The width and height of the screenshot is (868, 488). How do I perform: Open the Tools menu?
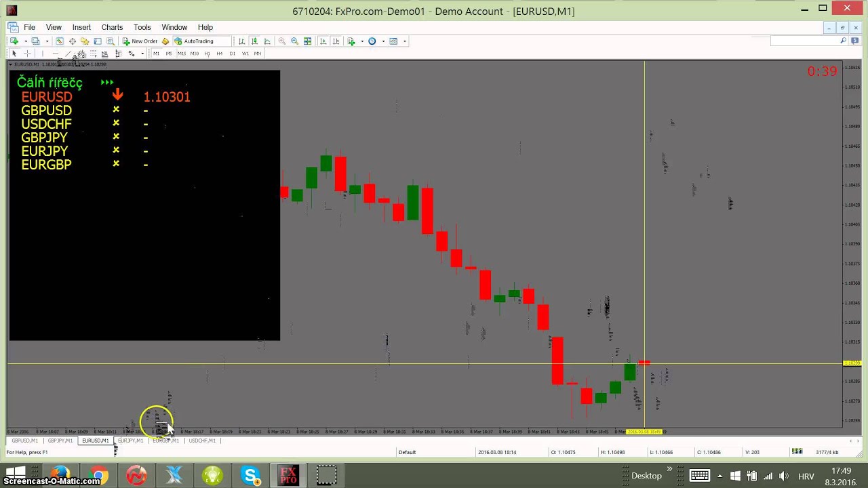[x=142, y=27]
